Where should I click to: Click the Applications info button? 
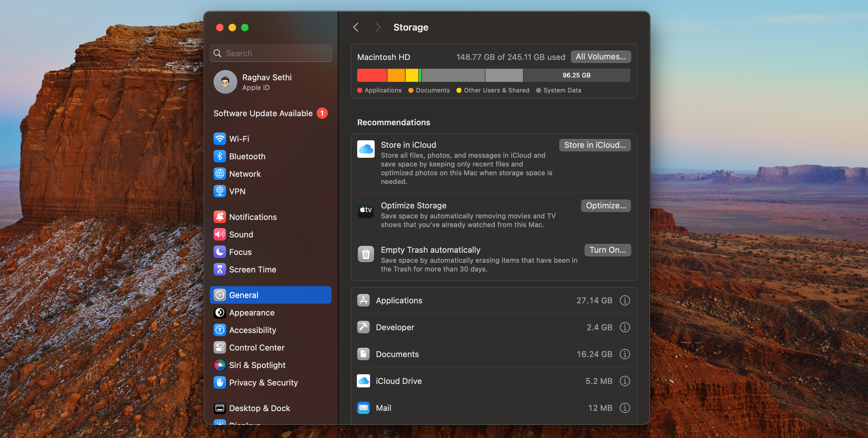(625, 300)
